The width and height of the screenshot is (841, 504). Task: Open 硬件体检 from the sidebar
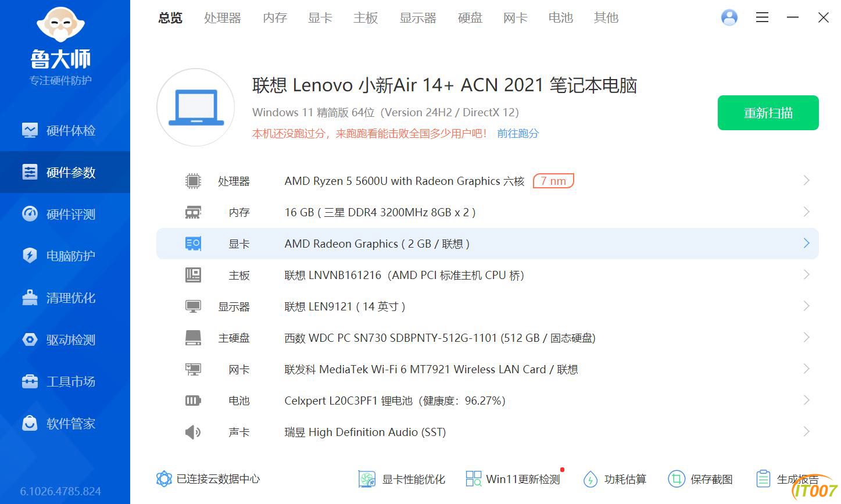click(65, 130)
